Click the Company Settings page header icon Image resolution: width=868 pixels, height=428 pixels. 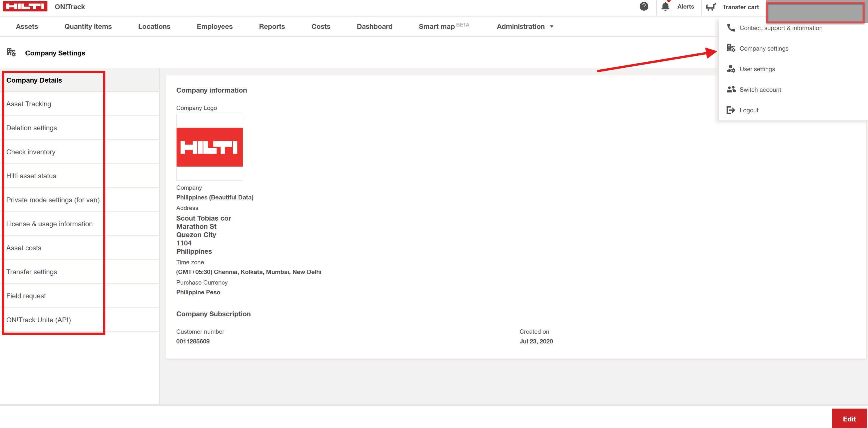tap(11, 52)
